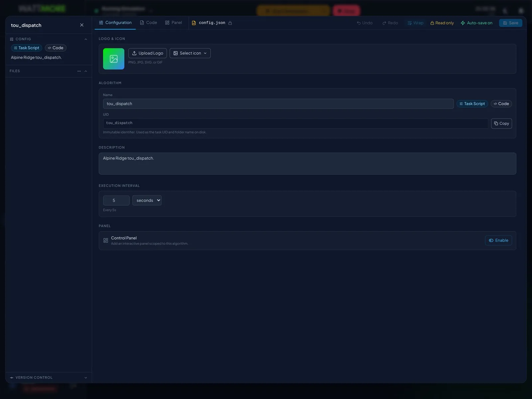Click the Version Control branch icon
Screen dimensions: 532x399
[x=12, y=378]
